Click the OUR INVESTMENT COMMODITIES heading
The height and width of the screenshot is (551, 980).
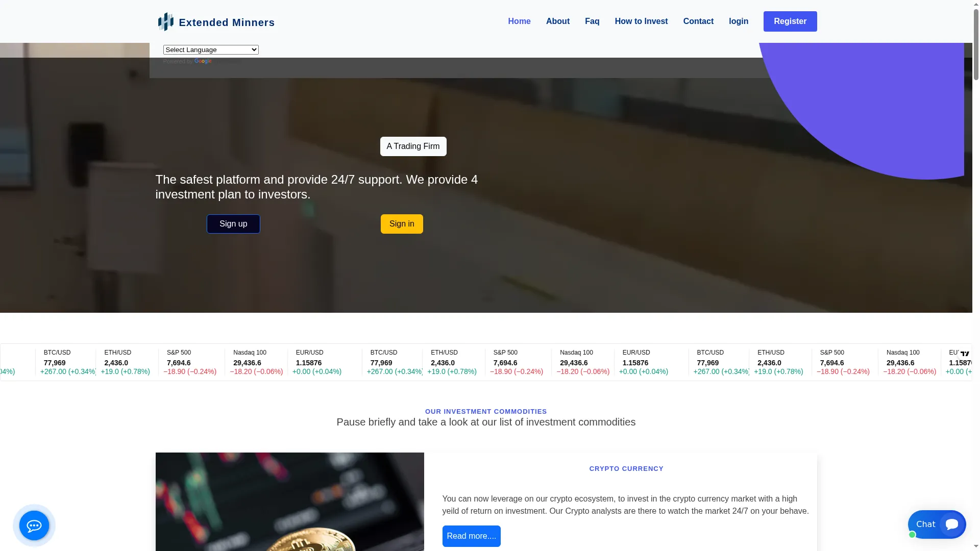click(486, 412)
